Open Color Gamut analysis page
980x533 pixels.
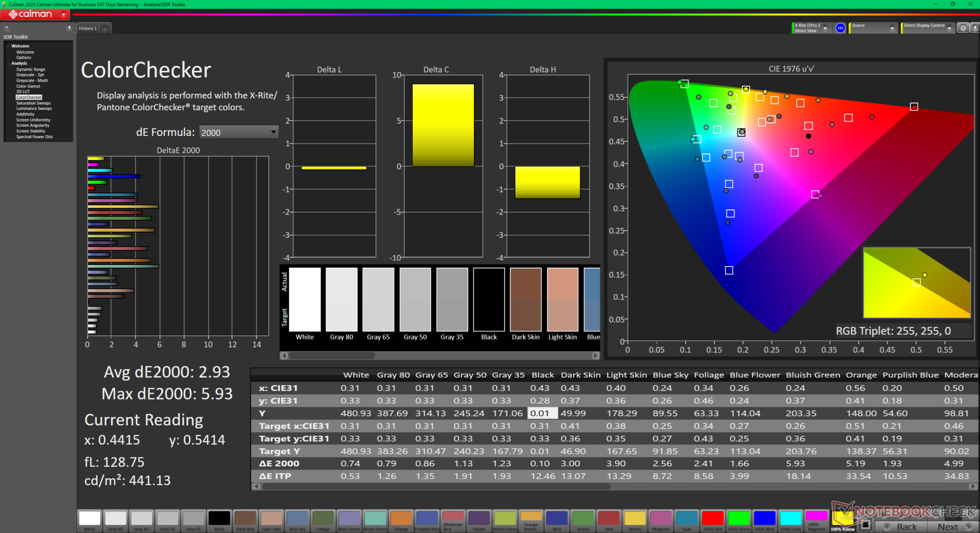coord(28,86)
